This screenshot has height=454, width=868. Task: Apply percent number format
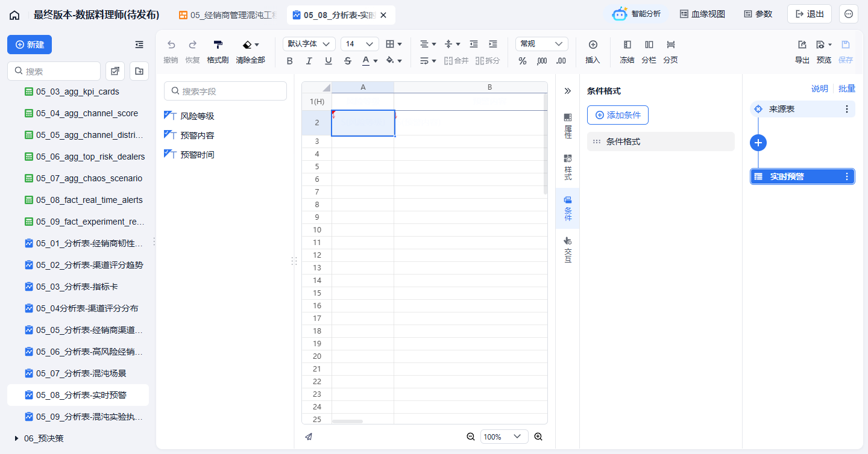pyautogui.click(x=523, y=61)
